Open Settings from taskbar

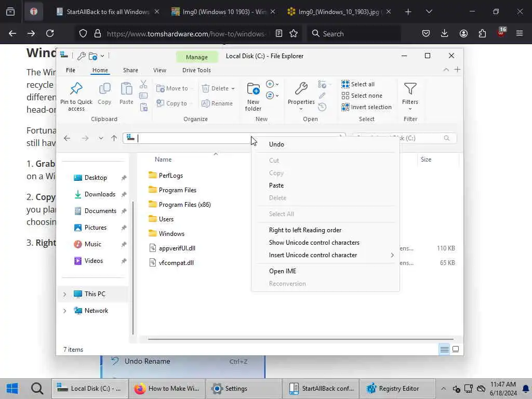coord(243,389)
